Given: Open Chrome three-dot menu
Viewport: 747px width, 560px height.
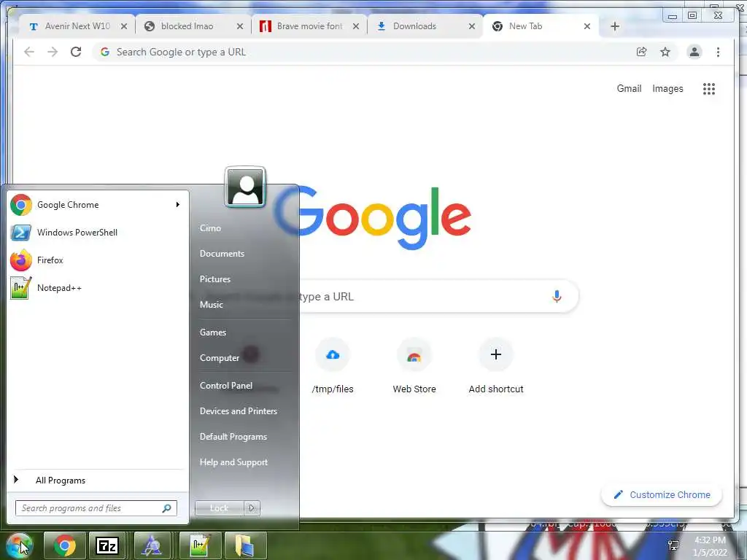Looking at the screenshot, I should [x=718, y=52].
